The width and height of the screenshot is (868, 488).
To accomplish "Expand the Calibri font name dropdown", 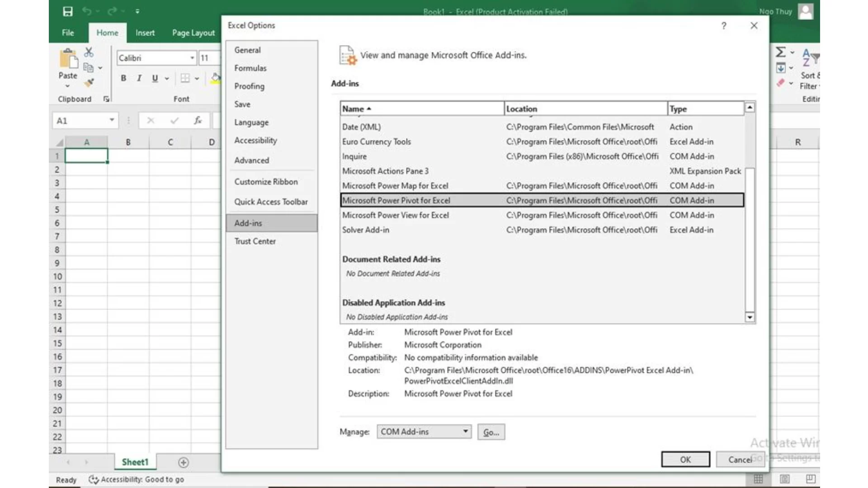I will (x=192, y=58).
